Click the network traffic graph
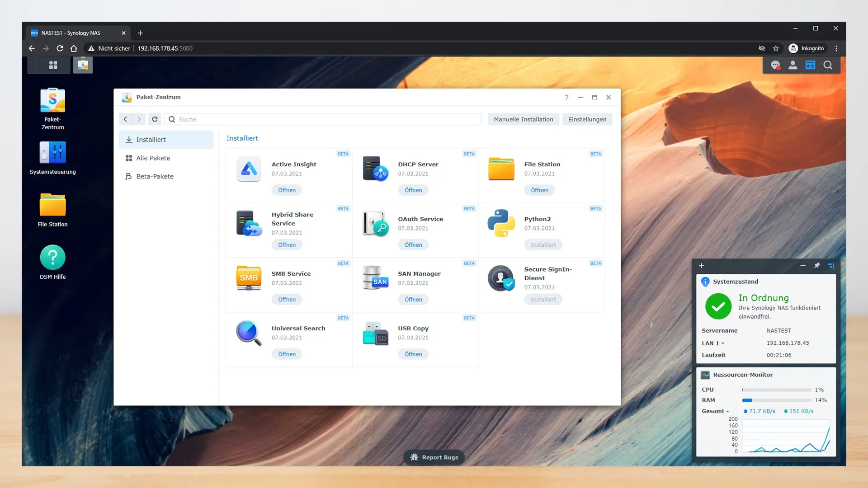The width and height of the screenshot is (868, 488). [786, 436]
